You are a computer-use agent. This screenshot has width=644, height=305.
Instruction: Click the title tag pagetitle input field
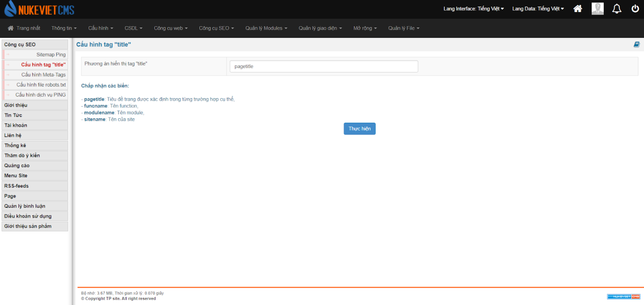pos(324,66)
